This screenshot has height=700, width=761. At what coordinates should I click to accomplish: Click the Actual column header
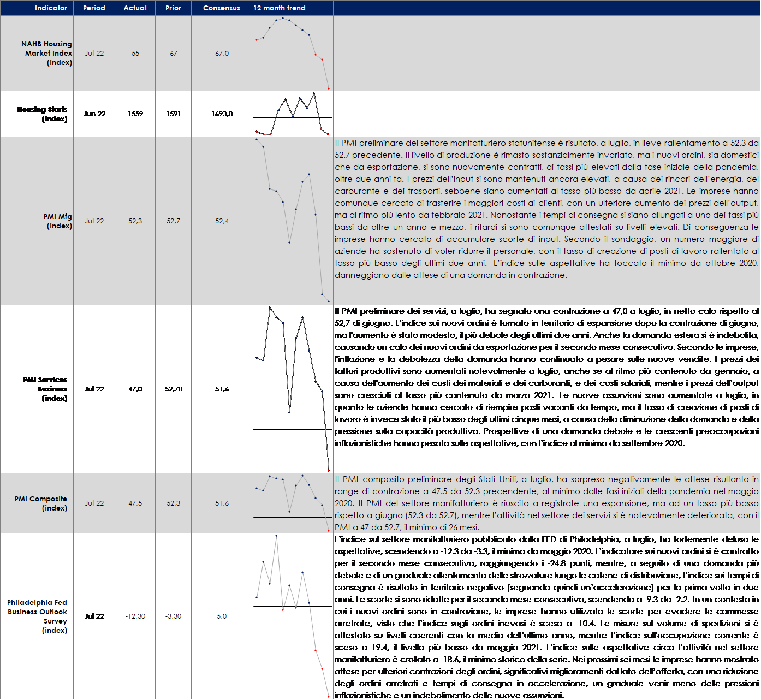135,8
